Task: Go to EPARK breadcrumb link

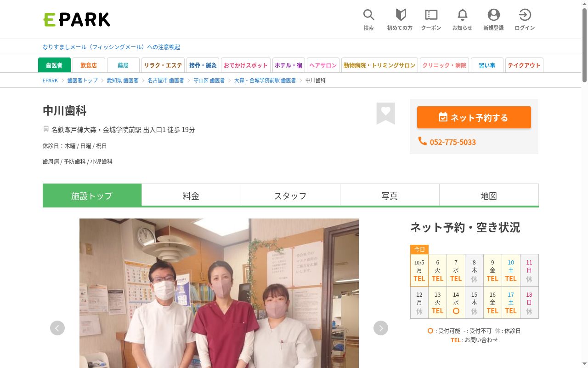Action: (x=50, y=80)
